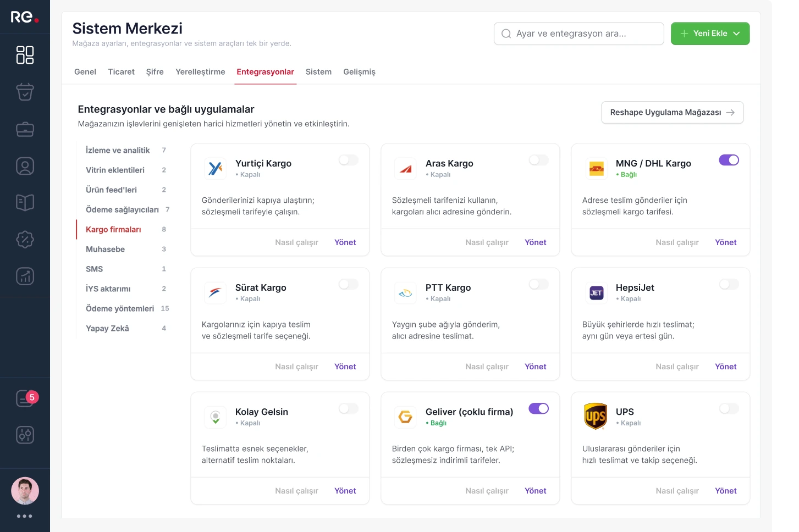Turn off the Geliver (çoklu firma) toggle
799x532 pixels.
(x=539, y=408)
